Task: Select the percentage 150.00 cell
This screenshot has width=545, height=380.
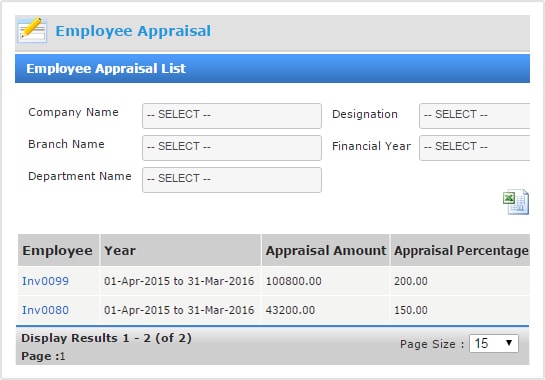Action: point(460,310)
